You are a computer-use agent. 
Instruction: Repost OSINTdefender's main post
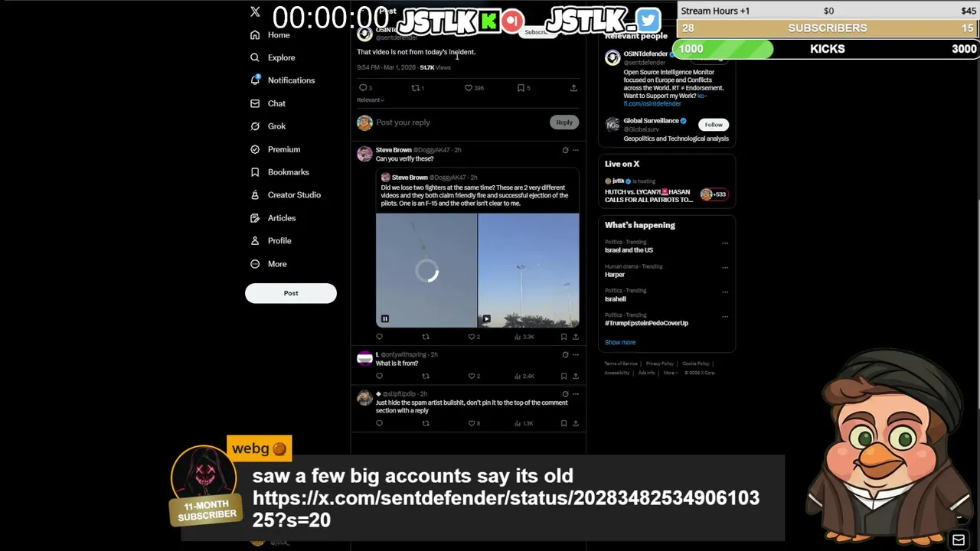(415, 88)
